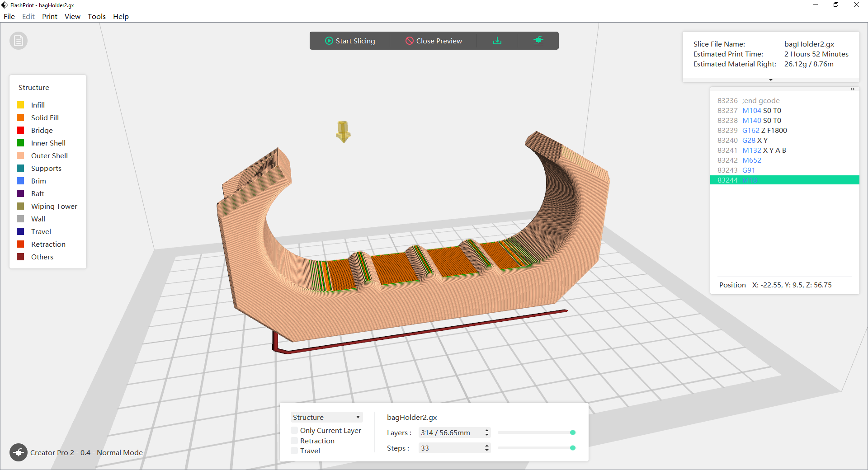Click the Layers slider handle
Image resolution: width=868 pixels, height=470 pixels.
pos(573,432)
